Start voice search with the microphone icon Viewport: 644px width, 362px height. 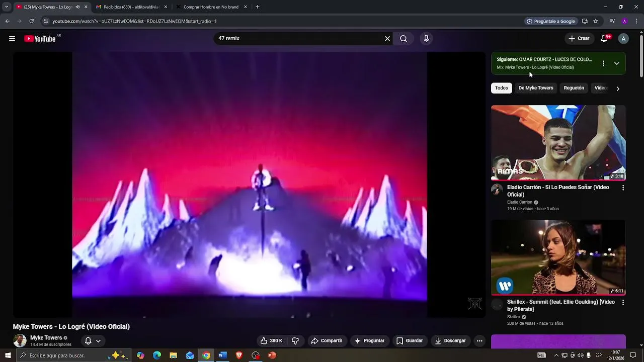(x=426, y=39)
